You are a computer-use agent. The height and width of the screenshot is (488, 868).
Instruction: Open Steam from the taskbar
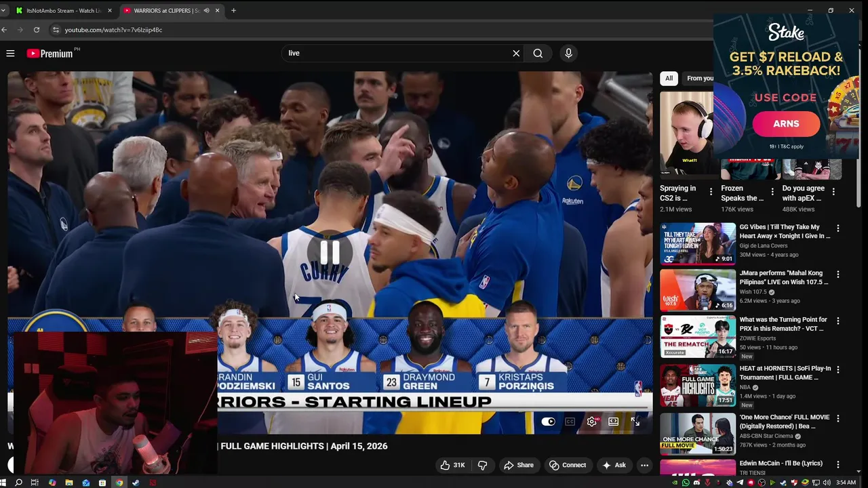pyautogui.click(x=136, y=483)
